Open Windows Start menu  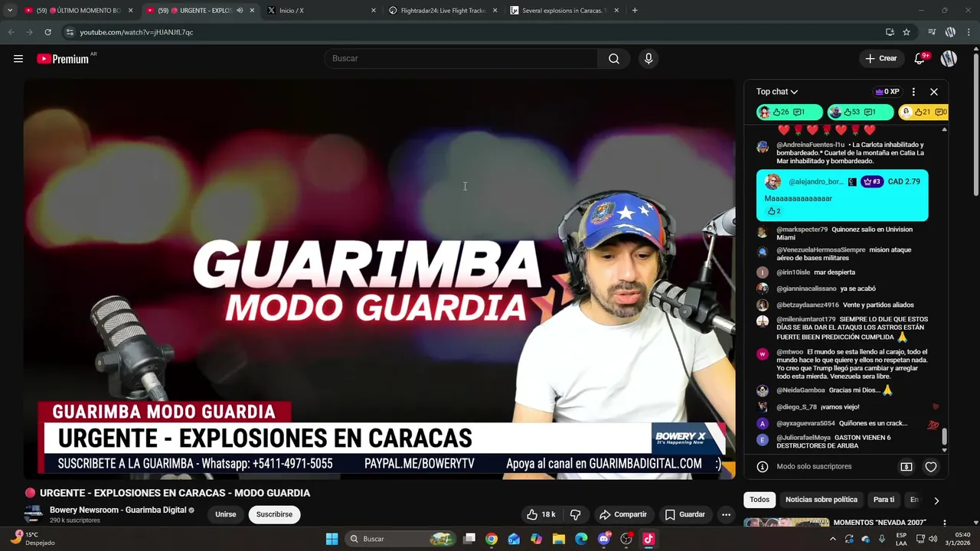pos(332,539)
